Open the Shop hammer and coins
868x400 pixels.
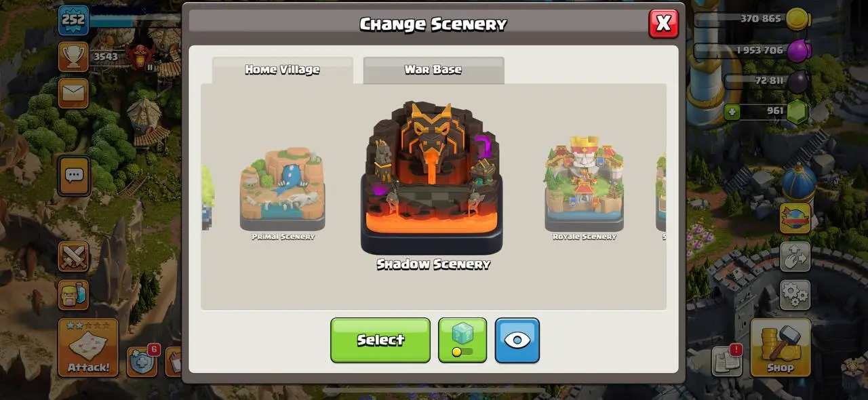coord(781,348)
